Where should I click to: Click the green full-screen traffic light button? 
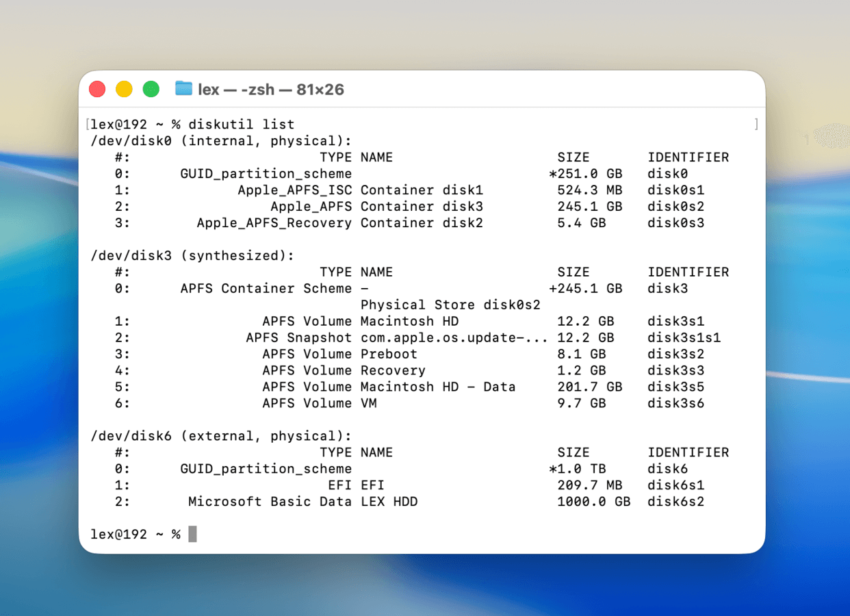151,88
